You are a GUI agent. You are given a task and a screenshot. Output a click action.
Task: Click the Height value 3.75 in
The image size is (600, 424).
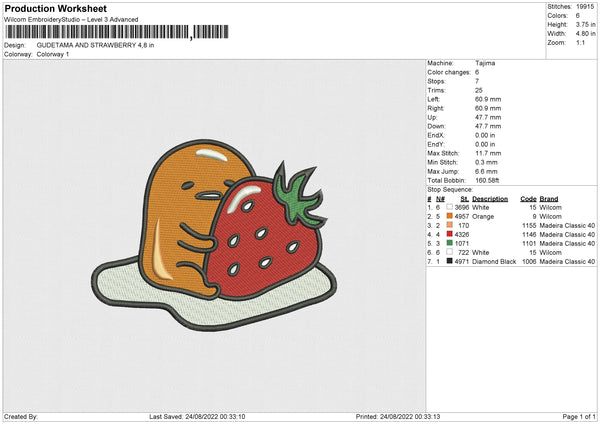point(585,24)
